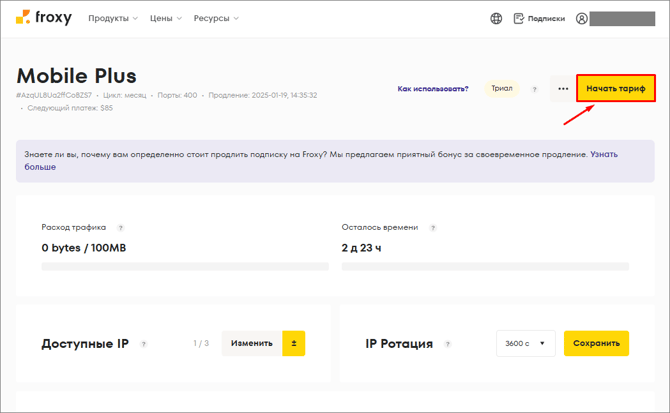
Task: Click the 0 bytes / 100MB value
Action: click(84, 248)
